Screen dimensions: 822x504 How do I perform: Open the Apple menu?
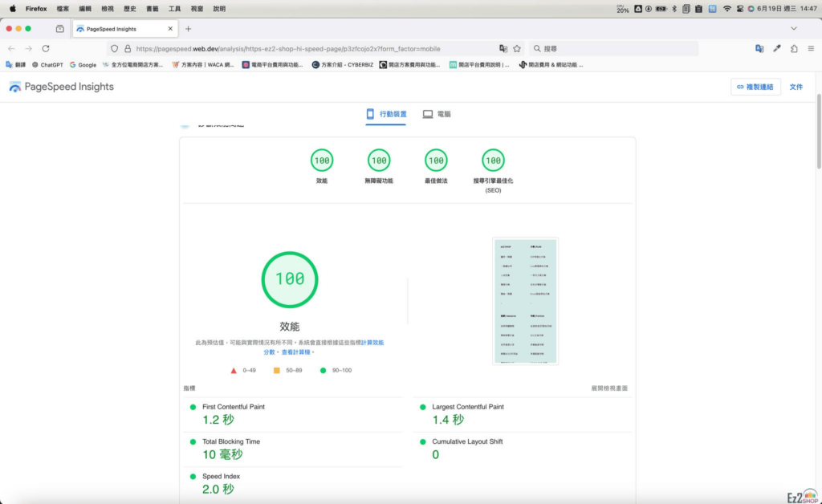(x=13, y=8)
